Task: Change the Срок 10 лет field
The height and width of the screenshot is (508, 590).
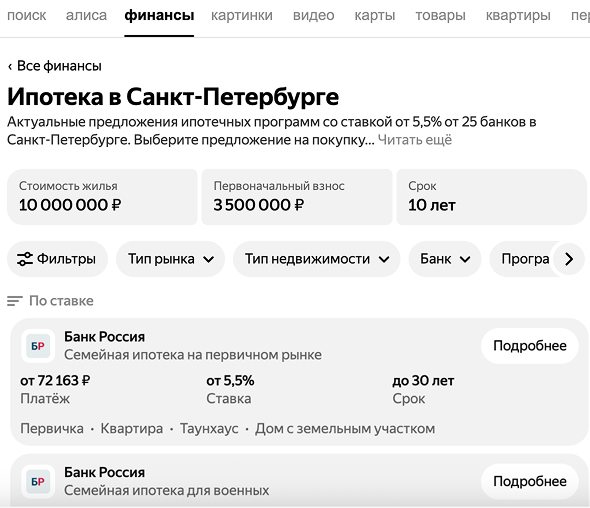Action: coord(491,197)
